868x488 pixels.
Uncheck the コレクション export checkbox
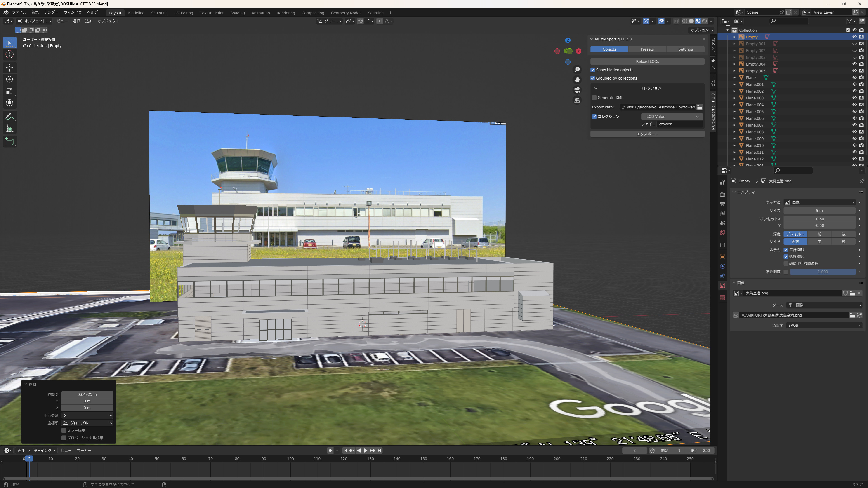coord(594,117)
